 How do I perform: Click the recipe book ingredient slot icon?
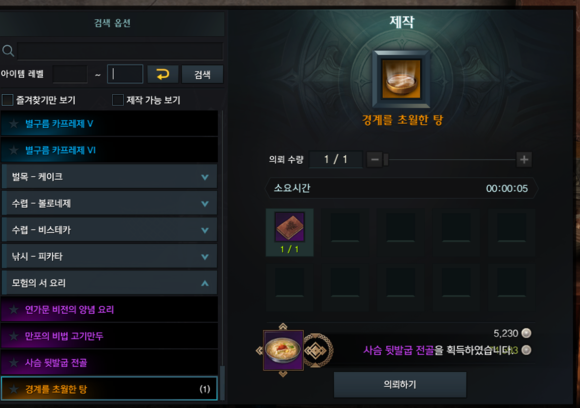pyautogui.click(x=290, y=227)
